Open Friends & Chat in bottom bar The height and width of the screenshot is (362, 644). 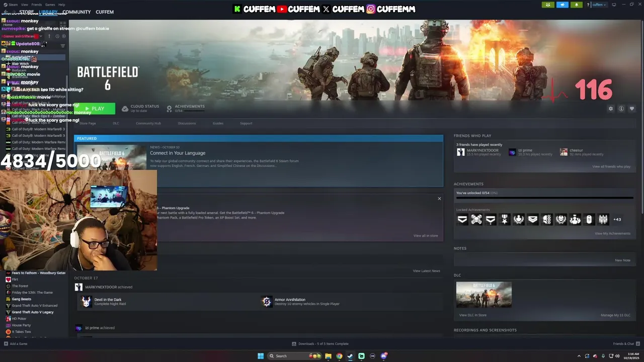[x=626, y=344]
